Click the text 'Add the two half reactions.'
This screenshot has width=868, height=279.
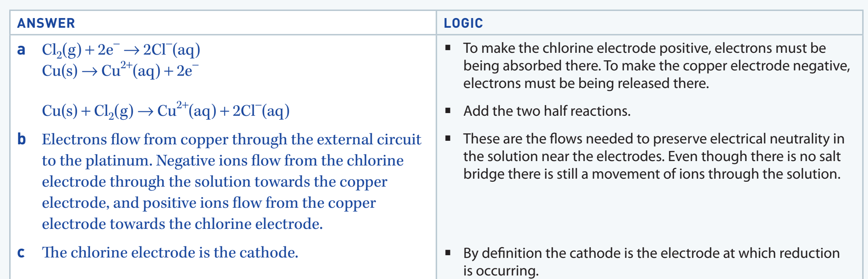(x=547, y=111)
